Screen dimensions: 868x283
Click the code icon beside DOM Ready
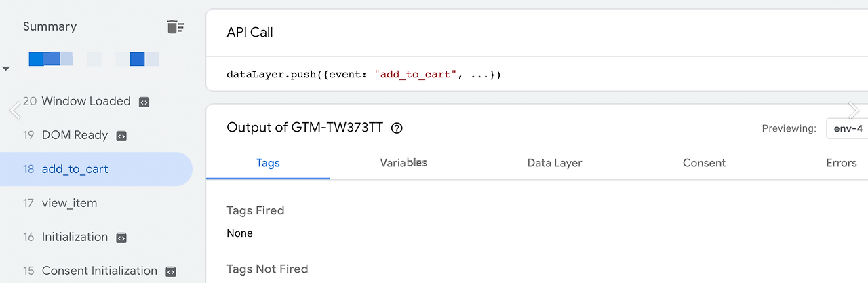121,136
